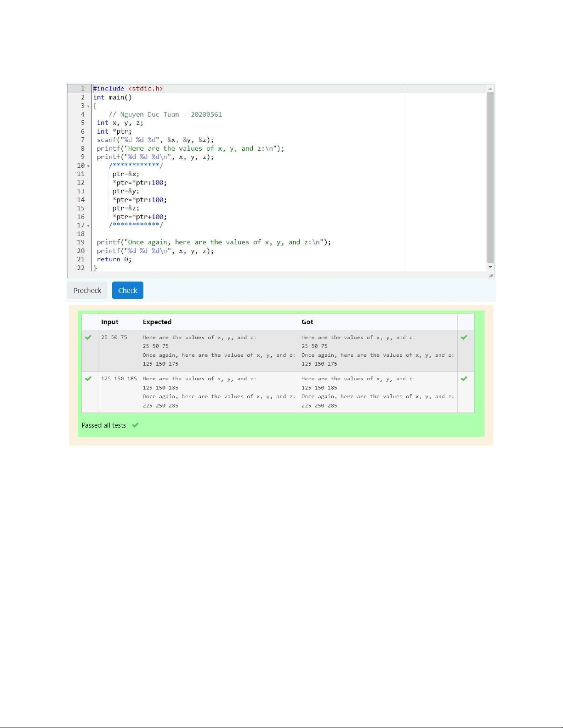Click the editor scrollbar down arrow
Screen dimensions: 563x728
click(490, 267)
